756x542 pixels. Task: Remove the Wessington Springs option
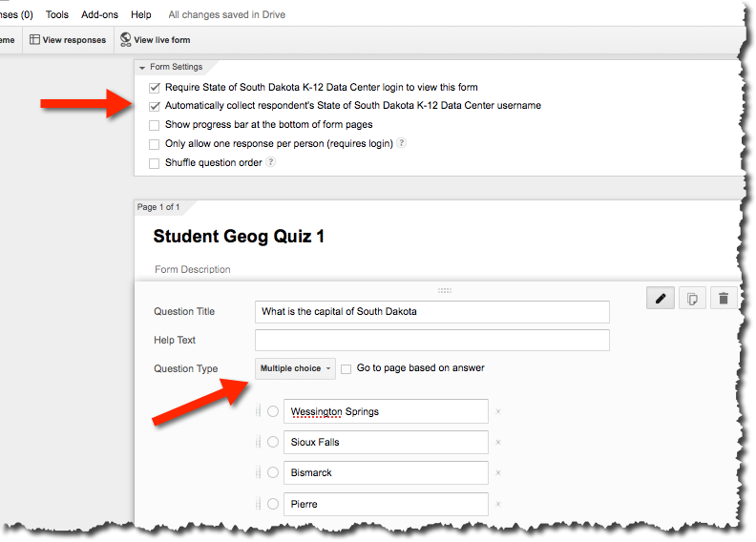(498, 411)
